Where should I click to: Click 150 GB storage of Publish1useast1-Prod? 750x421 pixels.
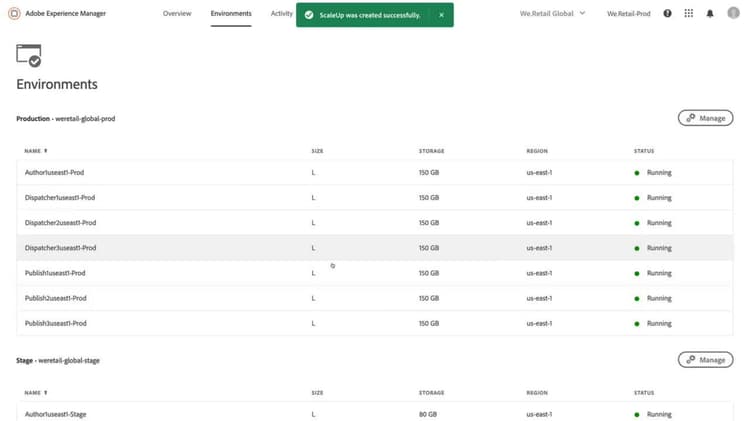(x=429, y=273)
